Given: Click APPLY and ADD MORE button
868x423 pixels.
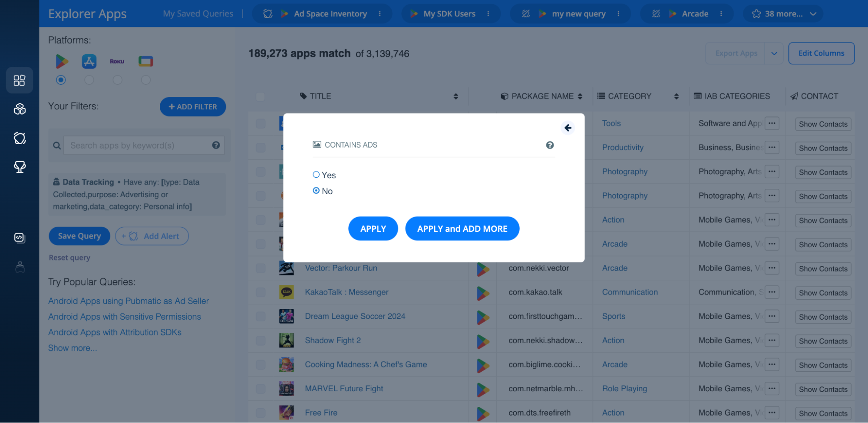Looking at the screenshot, I should tap(462, 229).
